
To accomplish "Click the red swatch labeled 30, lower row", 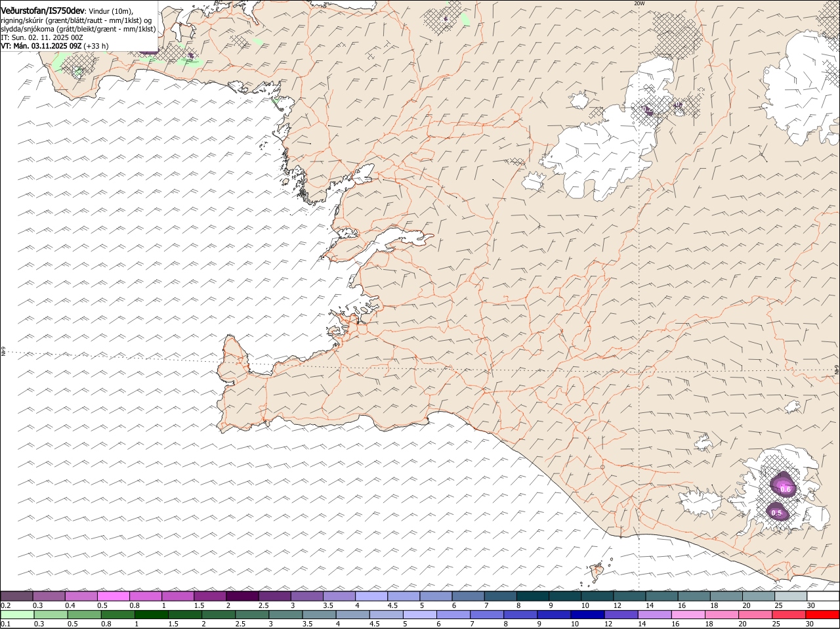I will [823, 615].
